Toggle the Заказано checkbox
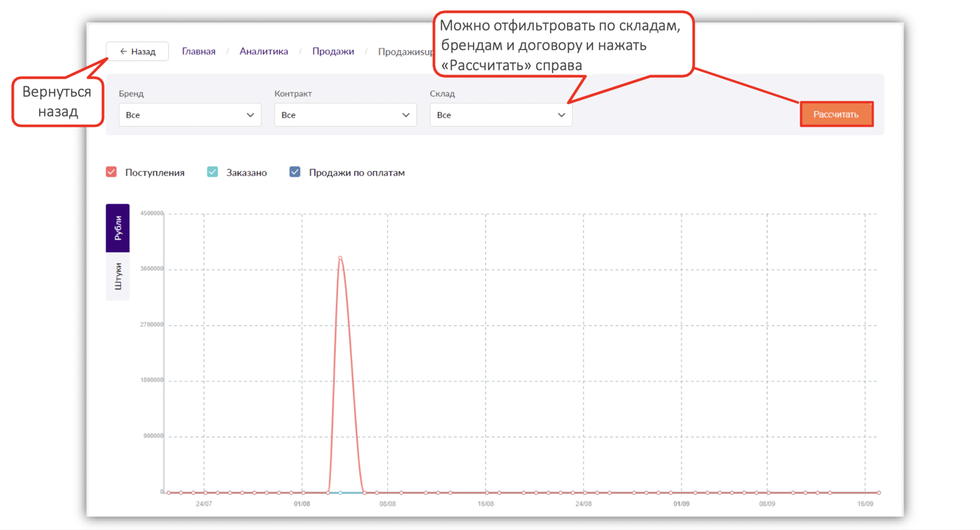The width and height of the screenshot is (980, 530). click(x=212, y=172)
